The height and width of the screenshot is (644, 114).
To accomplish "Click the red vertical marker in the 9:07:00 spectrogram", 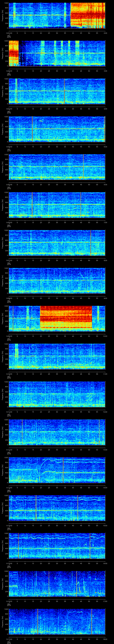I will pyautogui.click(x=91, y=243).
